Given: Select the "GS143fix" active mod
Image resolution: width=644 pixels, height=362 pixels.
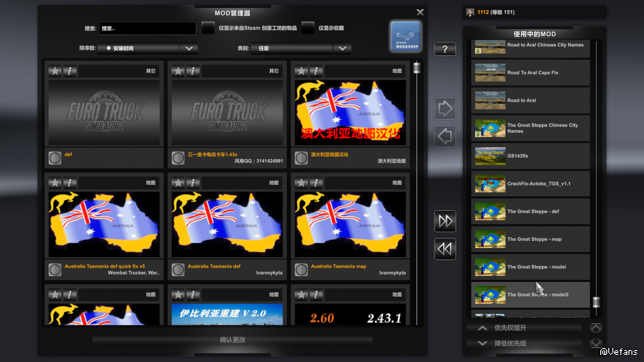Looking at the screenshot, I should [x=530, y=156].
